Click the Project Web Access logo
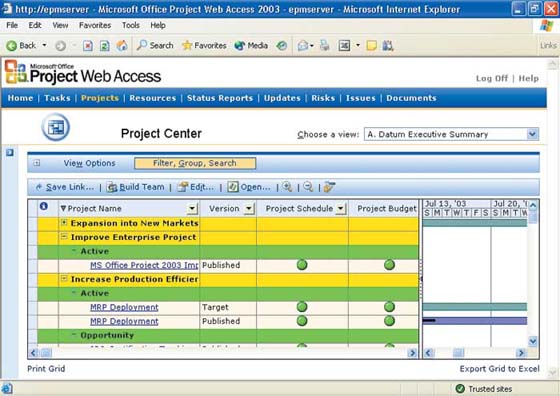Viewport: 560px width, 396px height. click(83, 72)
